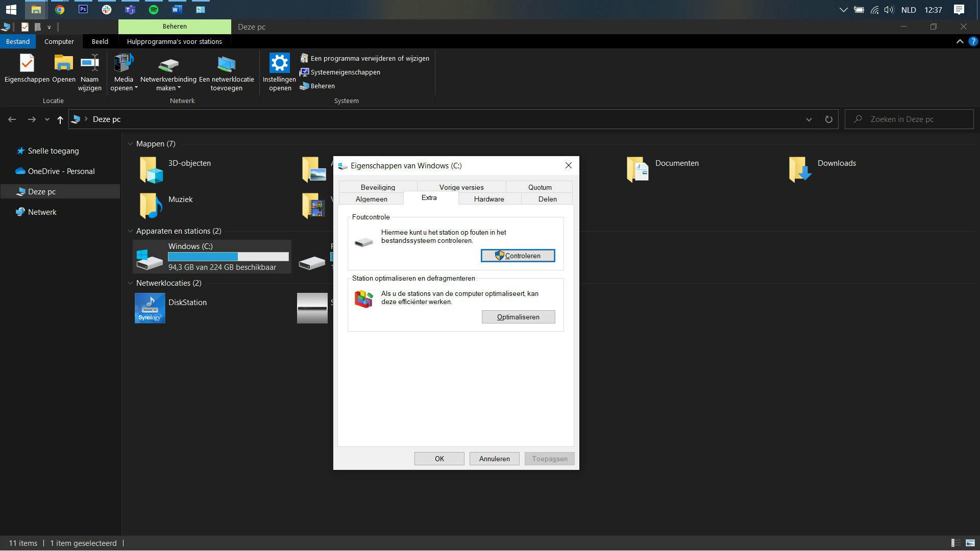This screenshot has width=980, height=551.
Task: Click the refresh address bar icon
Action: tap(828, 119)
